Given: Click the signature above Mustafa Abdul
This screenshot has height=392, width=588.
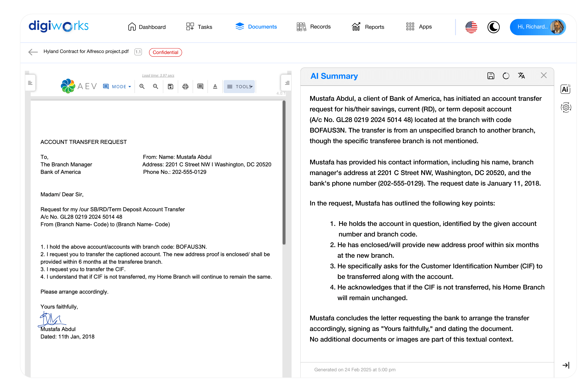Looking at the screenshot, I should 52,319.
